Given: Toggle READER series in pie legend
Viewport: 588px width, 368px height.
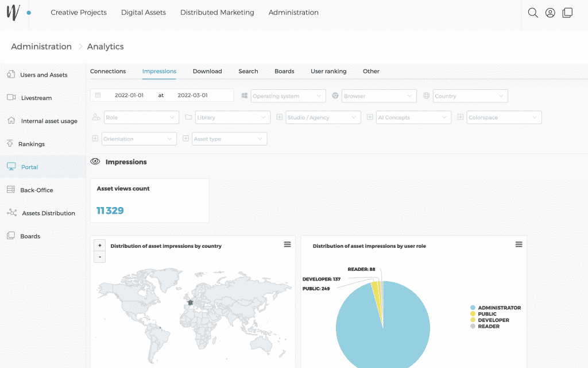Looking at the screenshot, I should click(488, 327).
